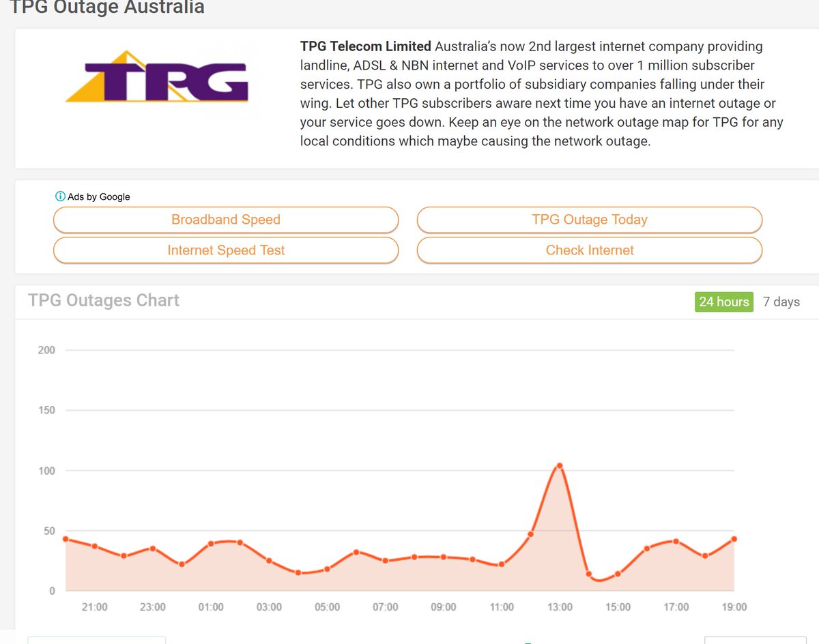Select the data point at 23:00
819x644 pixels.
click(x=153, y=548)
